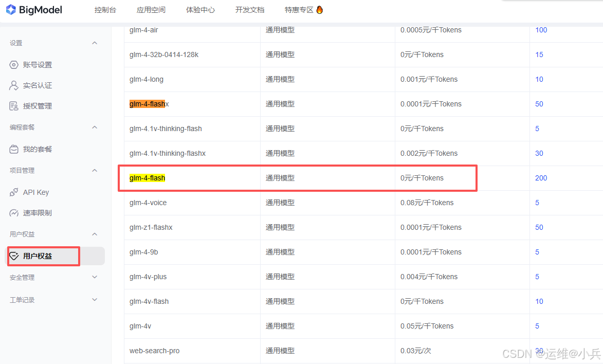The image size is (603, 364).
Task: Open the 应用空间 top menu
Action: (151, 10)
